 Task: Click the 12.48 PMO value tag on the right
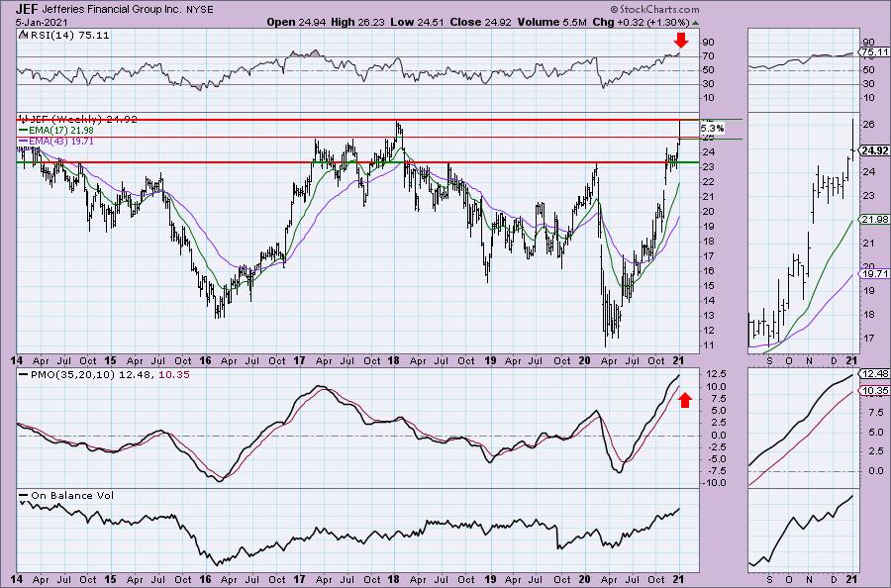pyautogui.click(x=875, y=374)
